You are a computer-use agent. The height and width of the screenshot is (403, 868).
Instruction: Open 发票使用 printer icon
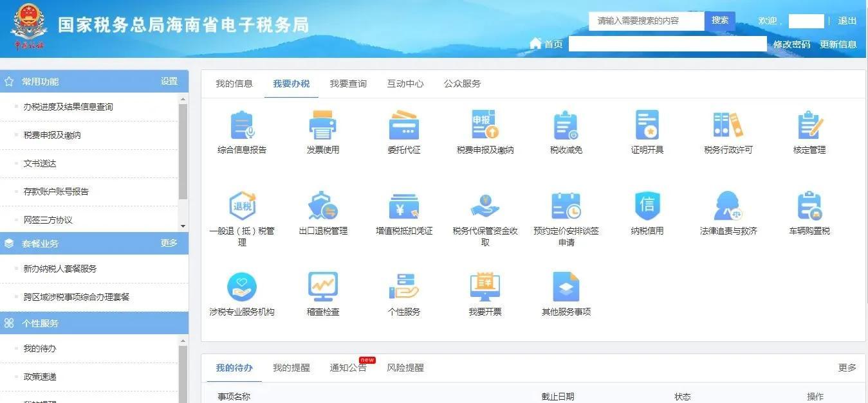click(323, 125)
